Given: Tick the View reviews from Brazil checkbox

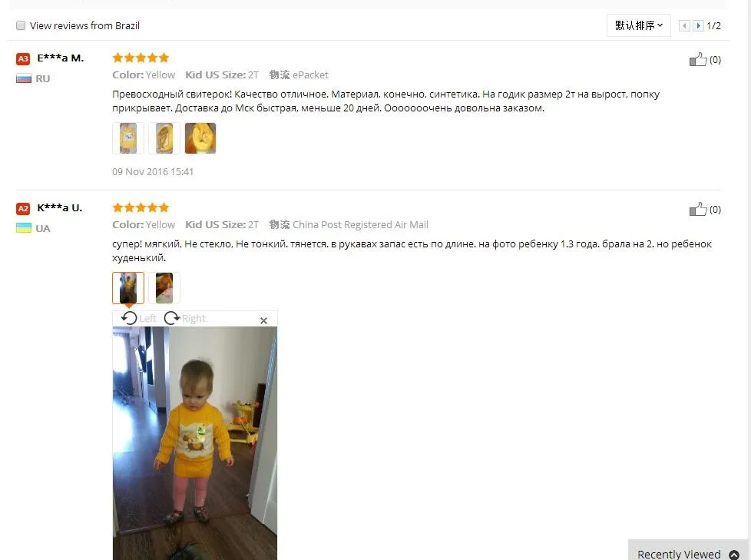Looking at the screenshot, I should 21,25.
